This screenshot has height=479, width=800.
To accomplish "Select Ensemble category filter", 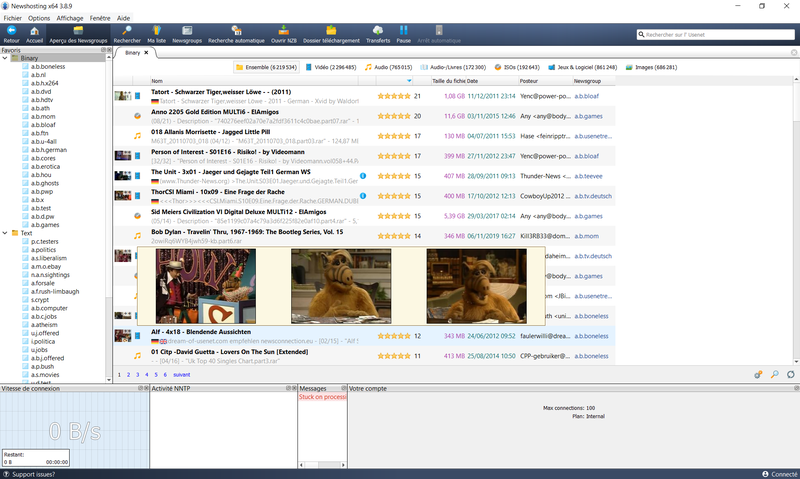I will (267, 67).
